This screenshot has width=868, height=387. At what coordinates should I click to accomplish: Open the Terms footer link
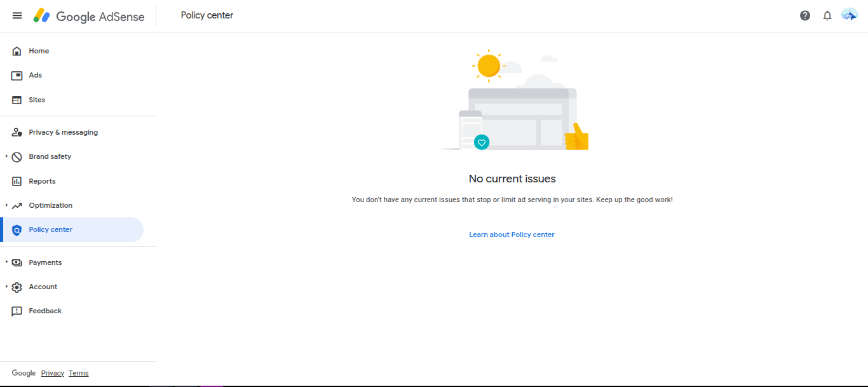tap(79, 373)
